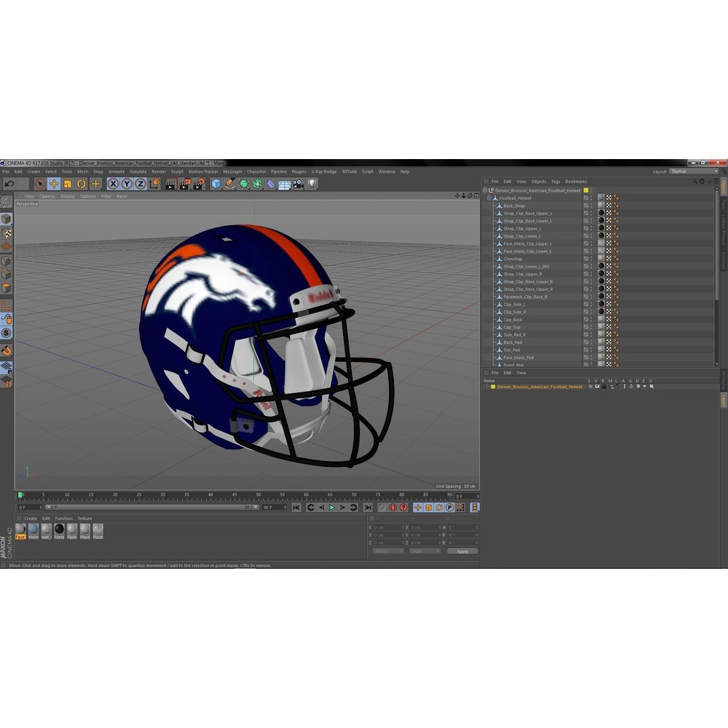Add a Cube primitive object

(216, 184)
